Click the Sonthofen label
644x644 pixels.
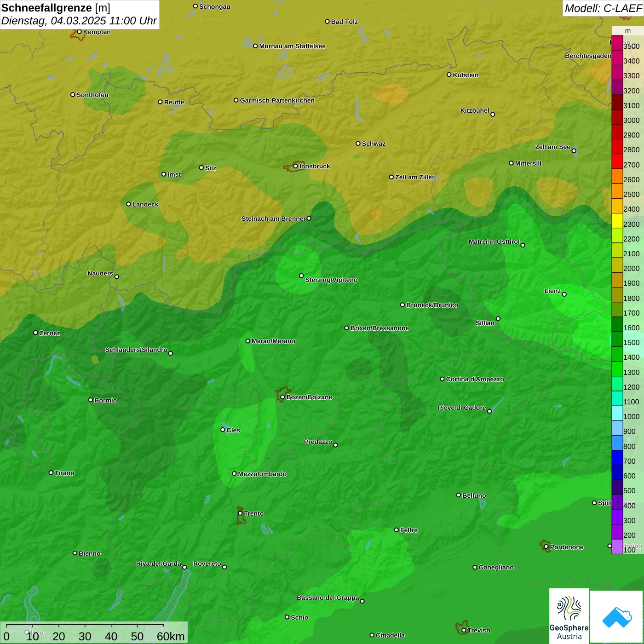[x=92, y=95]
